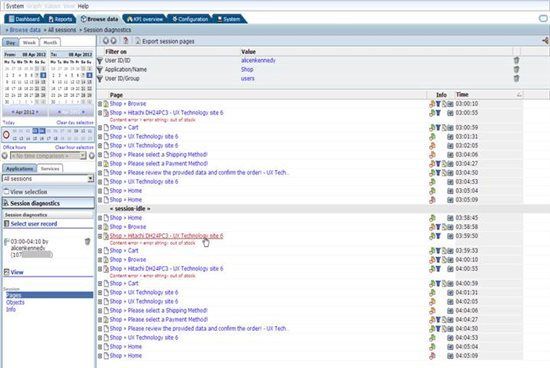This screenshot has width=550, height=368.
Task: Click View selection in the sidebar
Action: [x=28, y=192]
